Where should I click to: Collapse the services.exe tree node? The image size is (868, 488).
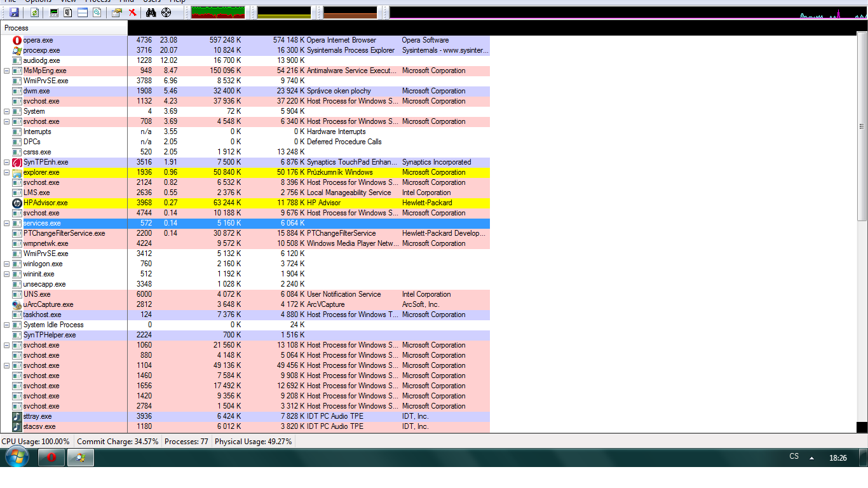coord(7,223)
